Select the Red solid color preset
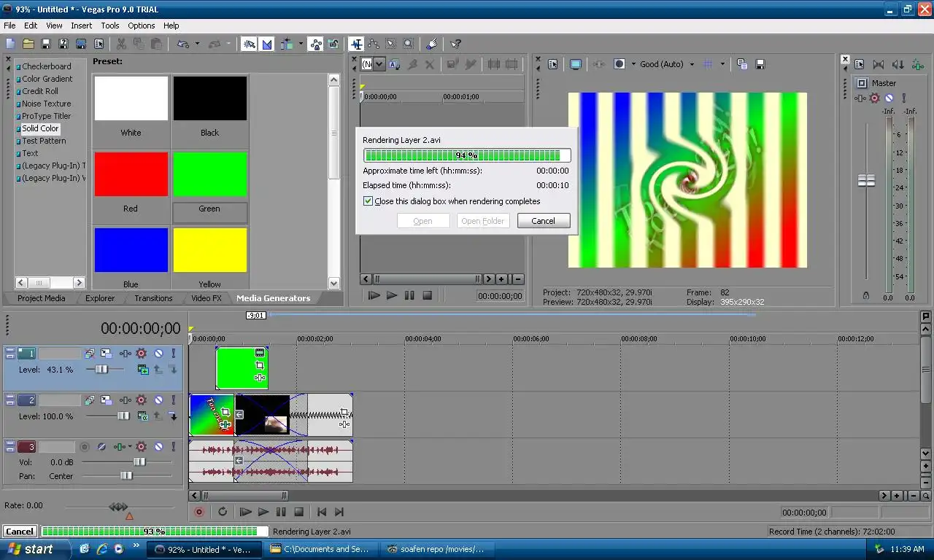Image resolution: width=934 pixels, height=560 pixels. [x=131, y=182]
